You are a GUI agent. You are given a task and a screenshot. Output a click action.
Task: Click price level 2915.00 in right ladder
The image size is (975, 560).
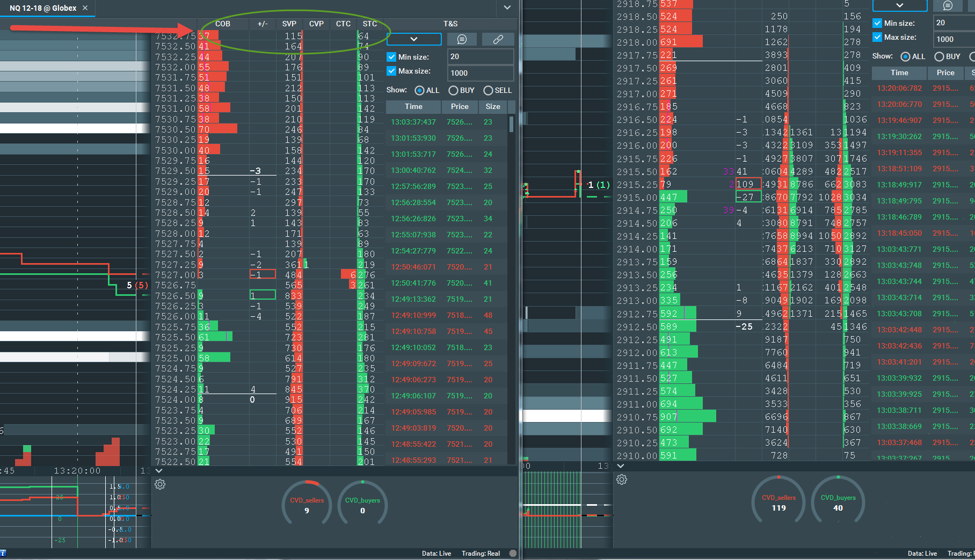pyautogui.click(x=637, y=198)
